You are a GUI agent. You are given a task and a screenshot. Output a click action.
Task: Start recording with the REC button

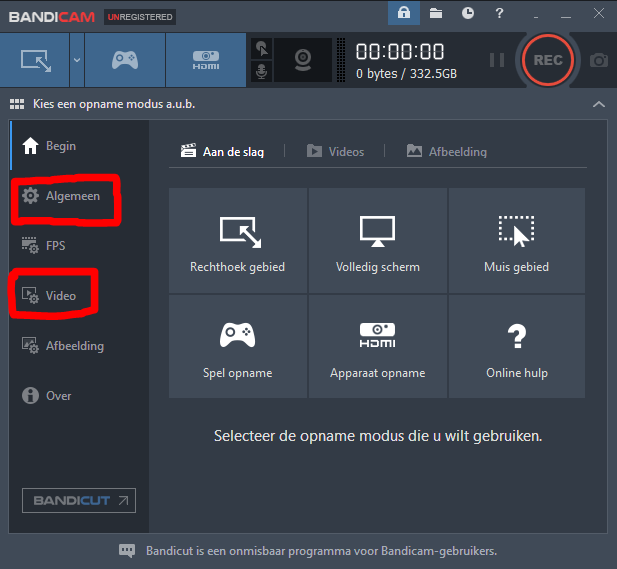tap(548, 60)
